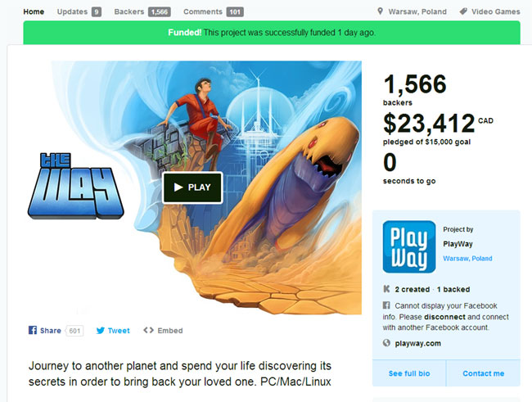Click the Kickstarter K icon by 2 created

pyautogui.click(x=386, y=289)
